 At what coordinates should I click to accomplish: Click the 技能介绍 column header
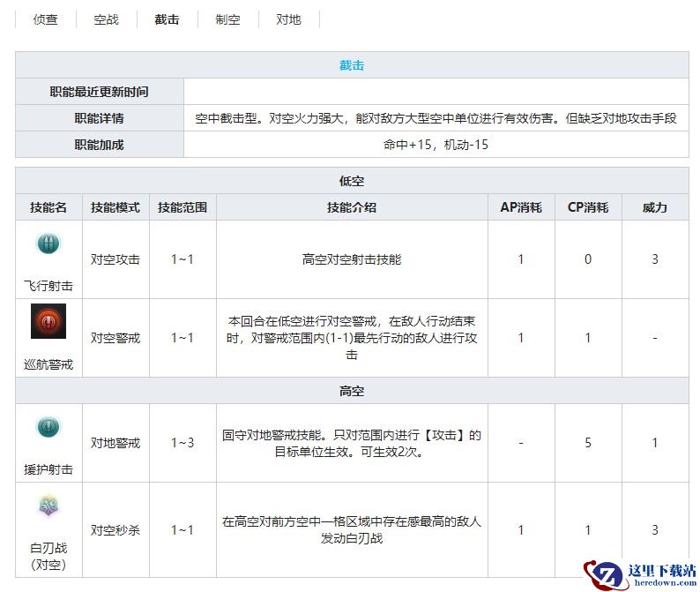point(352,207)
